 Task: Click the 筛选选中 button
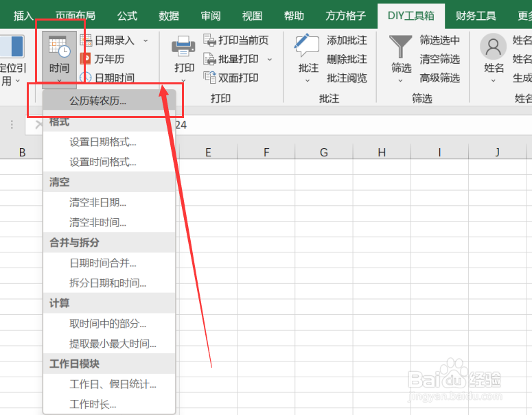[x=440, y=40]
